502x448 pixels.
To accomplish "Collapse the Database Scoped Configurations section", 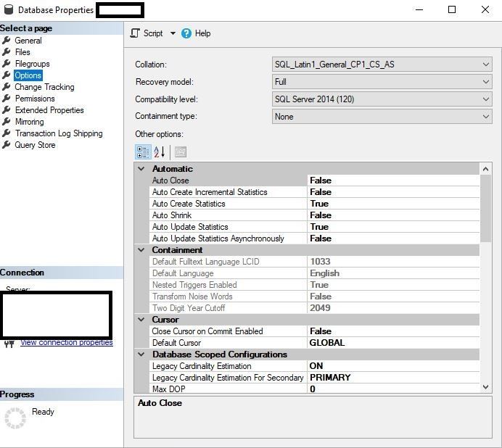I will coord(141,354).
